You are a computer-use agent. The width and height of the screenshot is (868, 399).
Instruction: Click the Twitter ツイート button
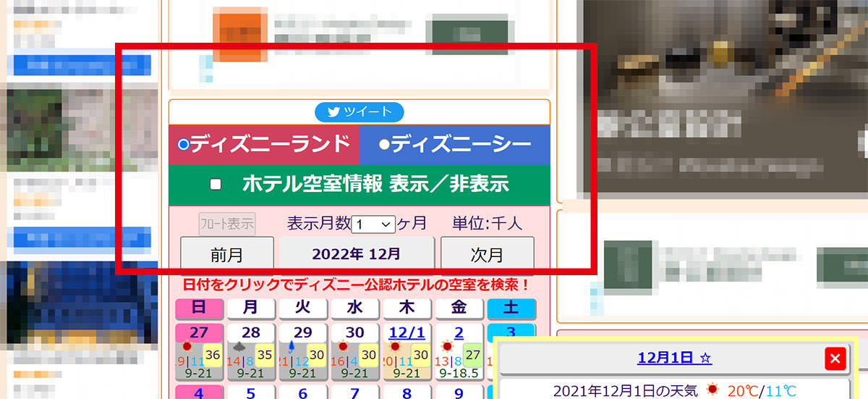(359, 112)
